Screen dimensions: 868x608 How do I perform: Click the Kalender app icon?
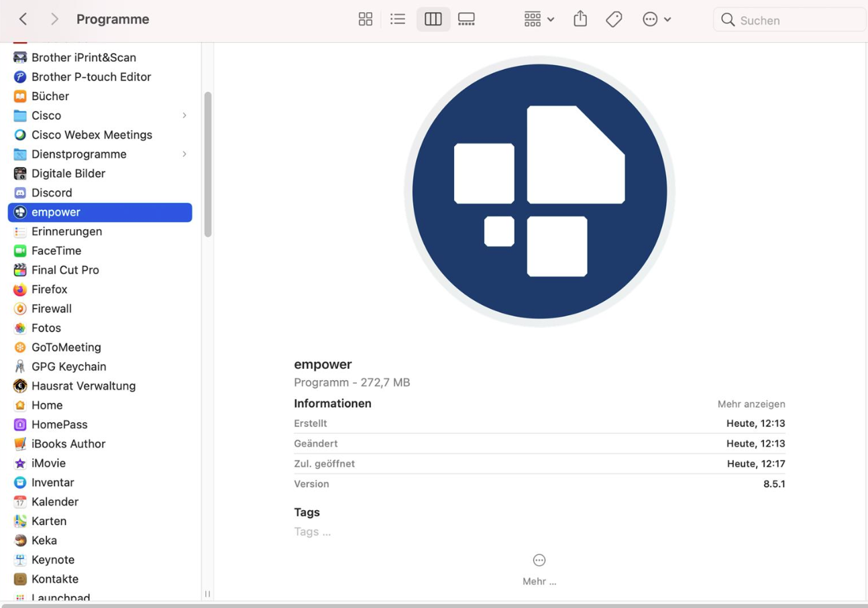tap(20, 502)
